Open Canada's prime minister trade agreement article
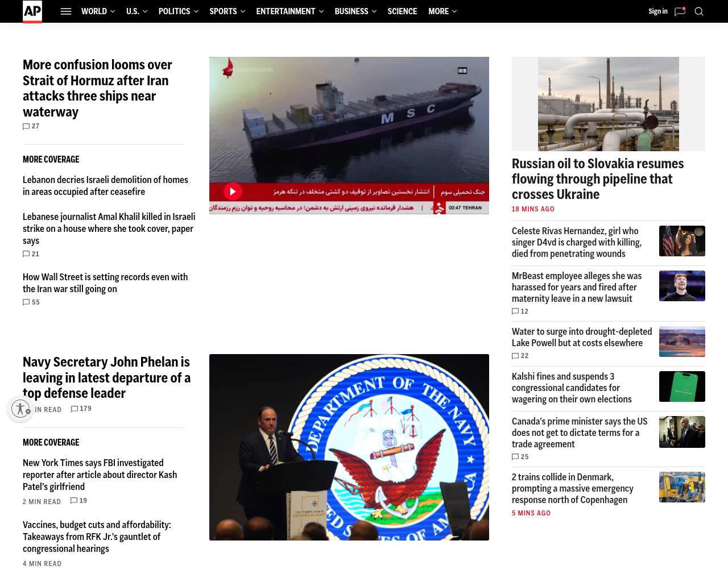 coord(580,433)
